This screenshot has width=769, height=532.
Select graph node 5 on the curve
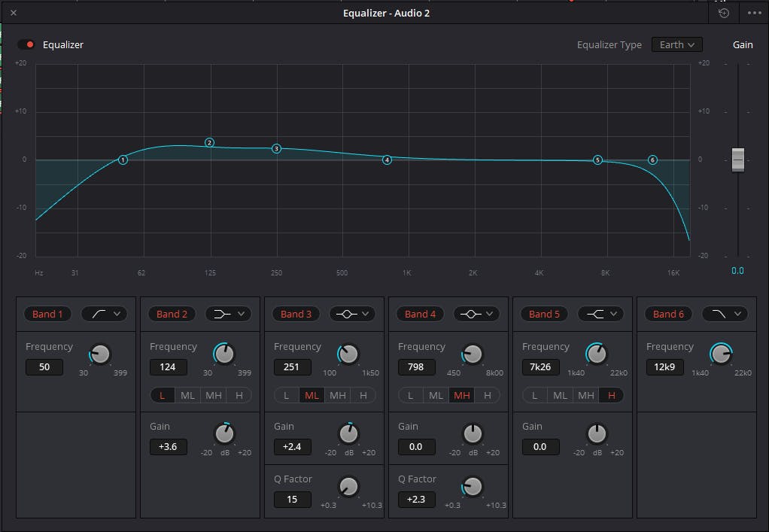597,160
